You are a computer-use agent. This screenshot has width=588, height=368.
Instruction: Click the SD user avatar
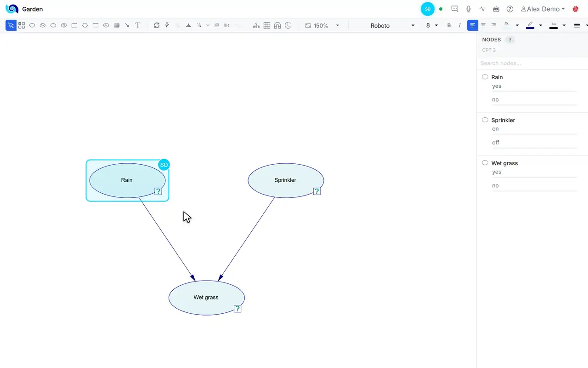428,9
